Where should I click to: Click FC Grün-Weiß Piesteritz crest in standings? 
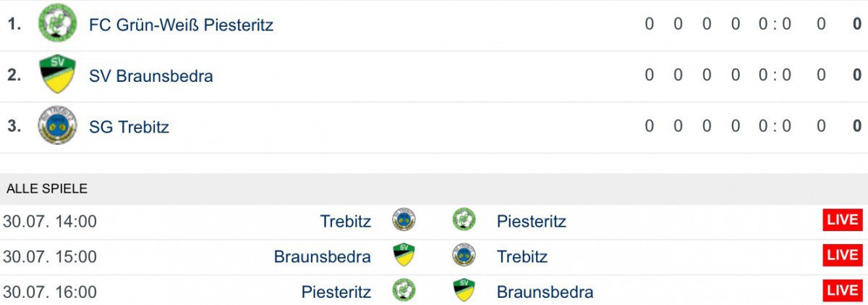point(57,24)
